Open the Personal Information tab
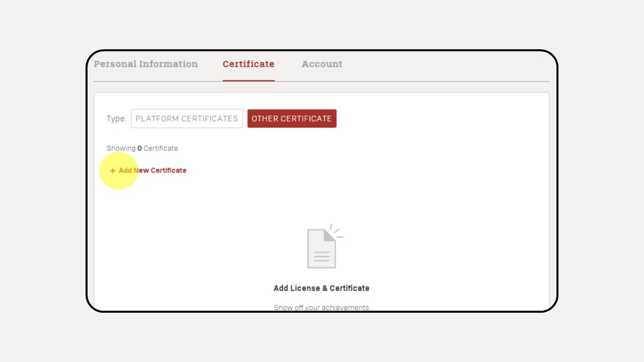The width and height of the screenshot is (644, 362). point(146,64)
